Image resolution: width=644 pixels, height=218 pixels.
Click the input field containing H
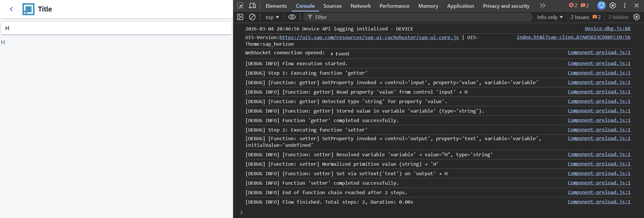(116, 28)
